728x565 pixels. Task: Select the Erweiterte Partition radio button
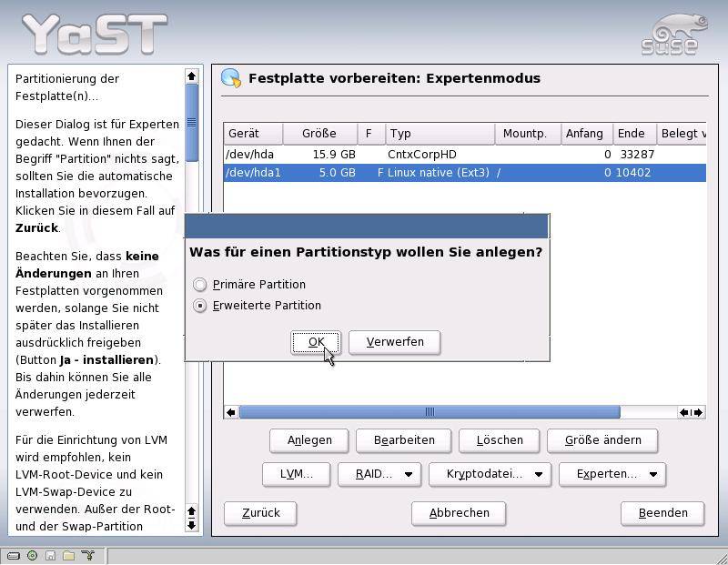pos(200,306)
